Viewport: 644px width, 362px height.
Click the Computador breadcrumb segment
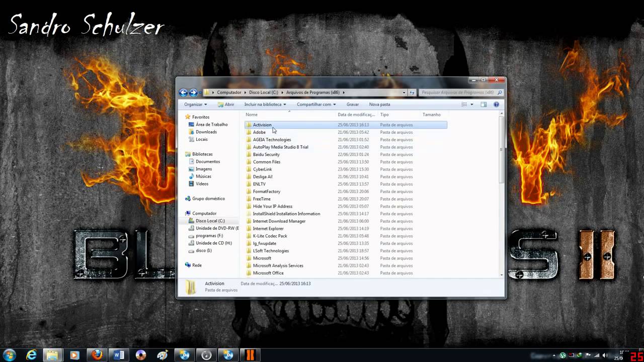pos(229,93)
